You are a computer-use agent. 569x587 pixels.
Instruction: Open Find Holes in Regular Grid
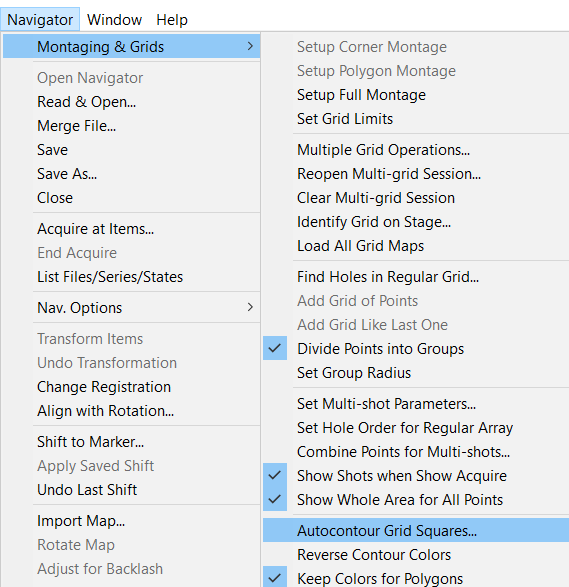[x=416, y=277]
